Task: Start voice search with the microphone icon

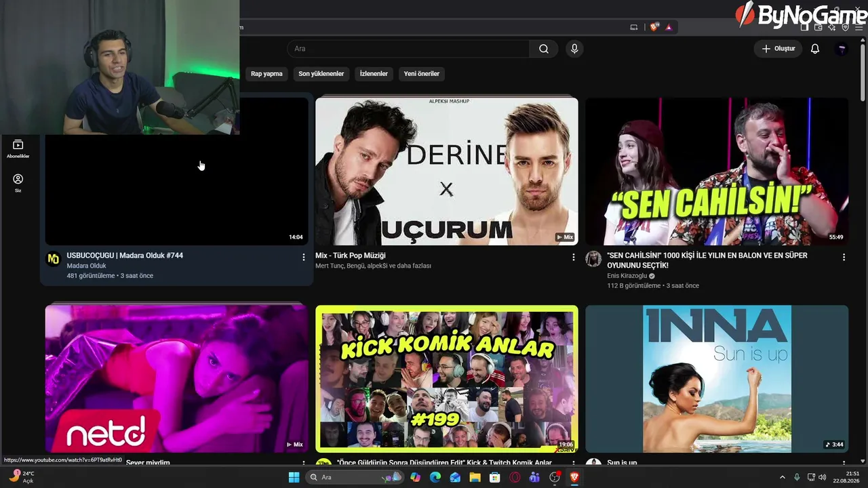Action: point(574,49)
